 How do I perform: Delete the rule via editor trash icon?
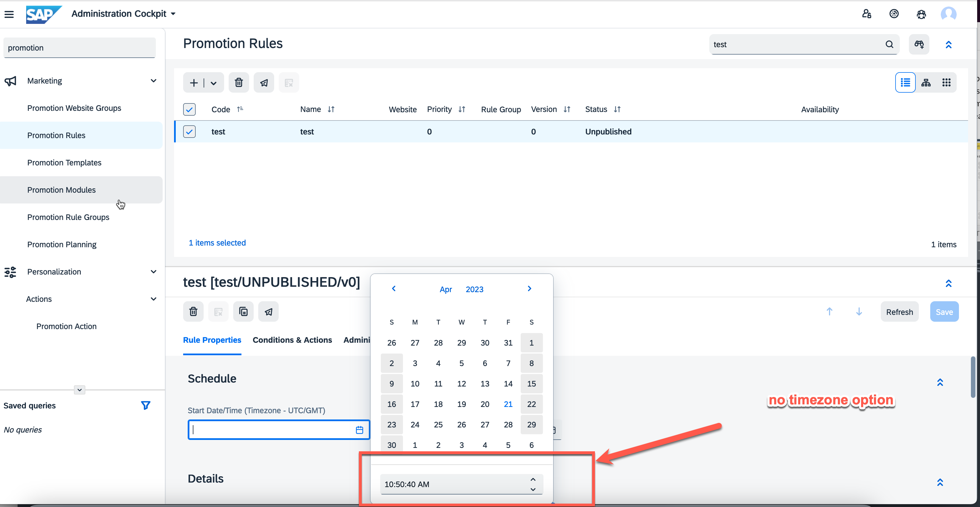coord(193,312)
